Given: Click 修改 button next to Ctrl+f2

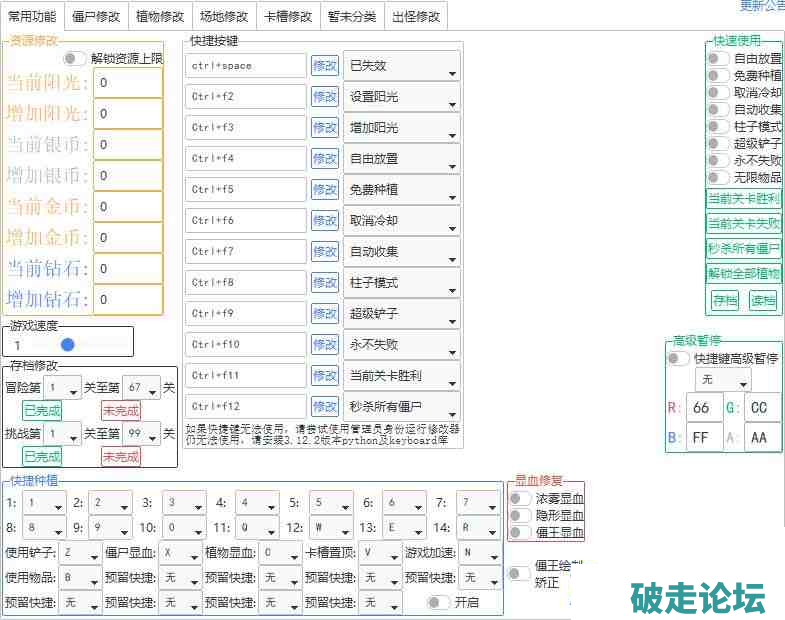Looking at the screenshot, I should pyautogui.click(x=325, y=97).
